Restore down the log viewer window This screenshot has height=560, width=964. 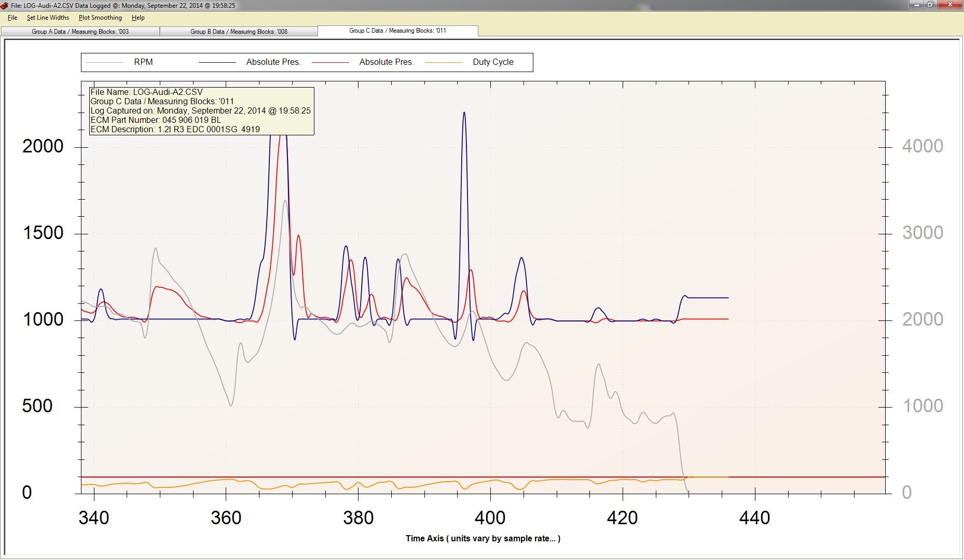click(931, 5)
